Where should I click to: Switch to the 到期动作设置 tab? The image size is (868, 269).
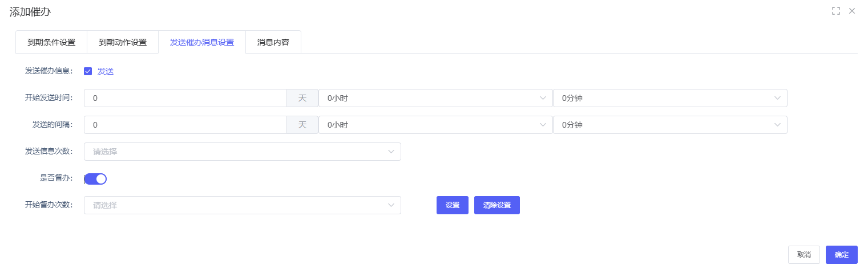[123, 42]
